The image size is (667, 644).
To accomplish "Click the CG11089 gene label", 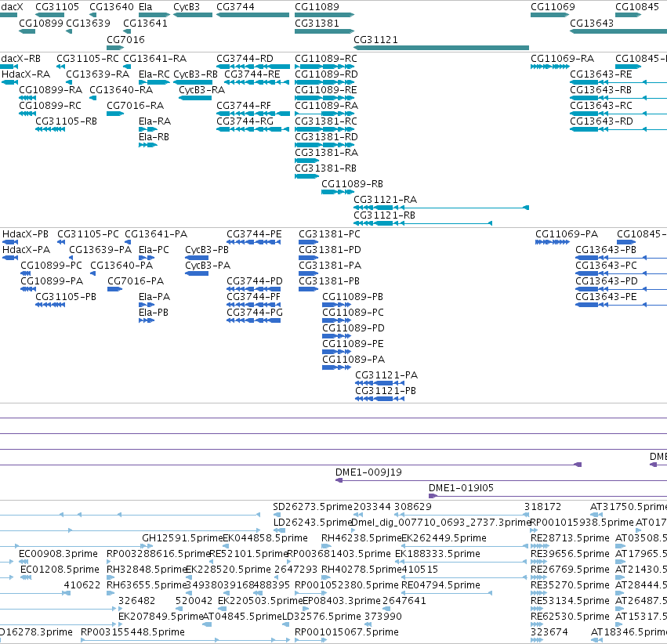I will coord(317,7).
